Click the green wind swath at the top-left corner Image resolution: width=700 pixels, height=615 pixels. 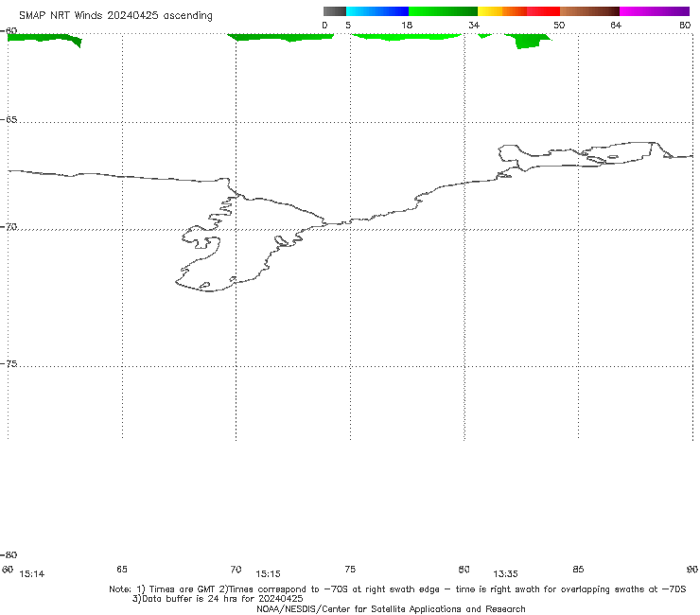coord(44,39)
